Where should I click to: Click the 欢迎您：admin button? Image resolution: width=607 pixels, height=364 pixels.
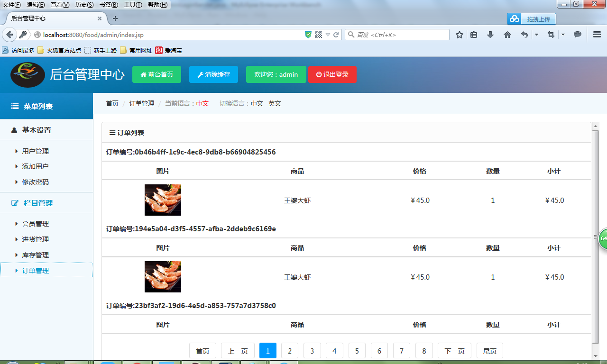276,74
